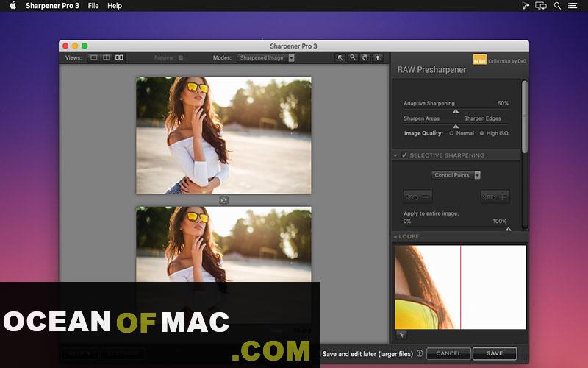Screen dimensions: 588x368
Task: Click the Save and edit later label
Action: pyautogui.click(x=367, y=354)
